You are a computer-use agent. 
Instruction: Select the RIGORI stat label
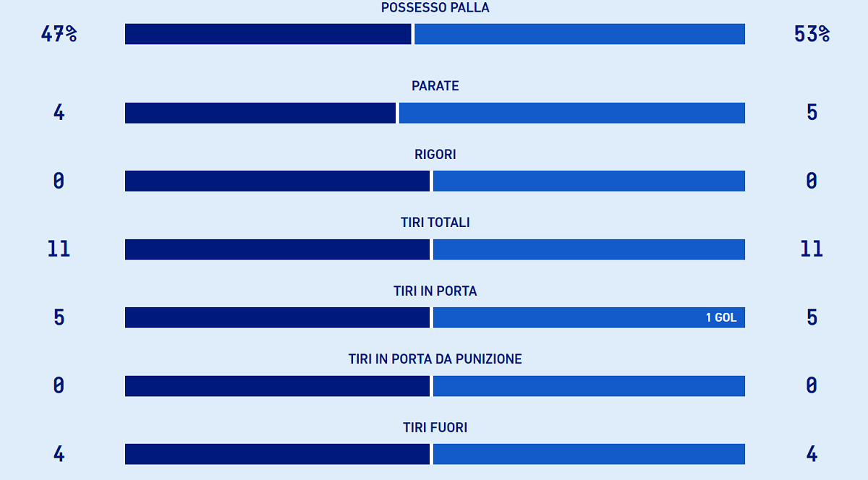click(x=435, y=155)
